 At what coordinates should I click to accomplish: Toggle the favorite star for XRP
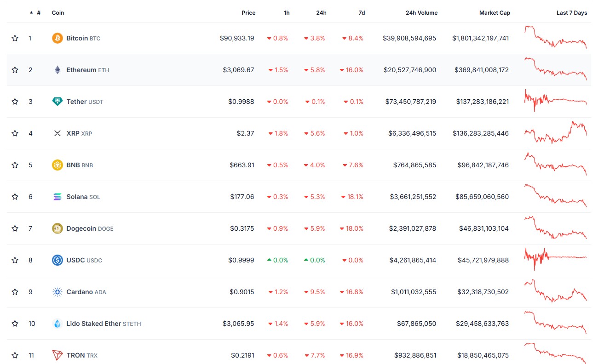click(15, 133)
